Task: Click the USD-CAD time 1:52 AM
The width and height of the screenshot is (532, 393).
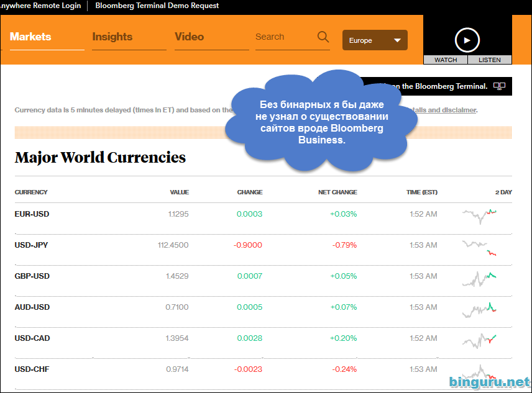Action: coord(423,338)
